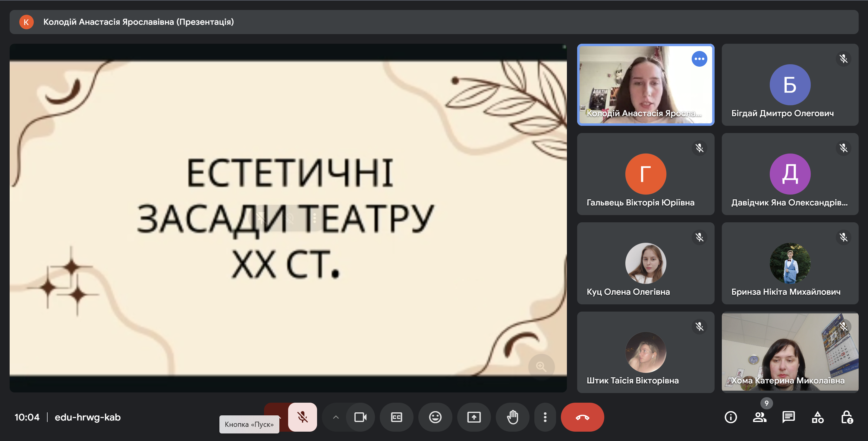Click the muted mic icon on Бігдай's tile
868x441 pixels.
(x=843, y=59)
